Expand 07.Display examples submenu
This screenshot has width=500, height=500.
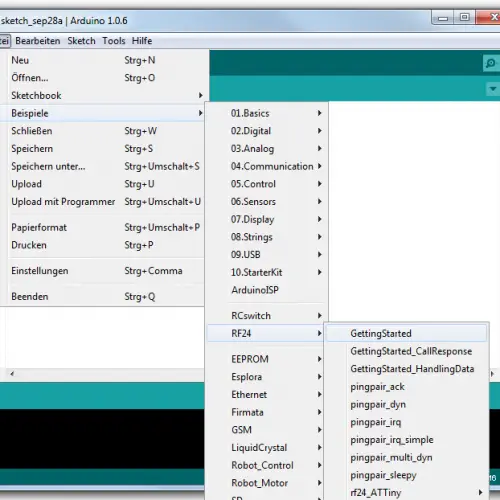click(x=266, y=219)
